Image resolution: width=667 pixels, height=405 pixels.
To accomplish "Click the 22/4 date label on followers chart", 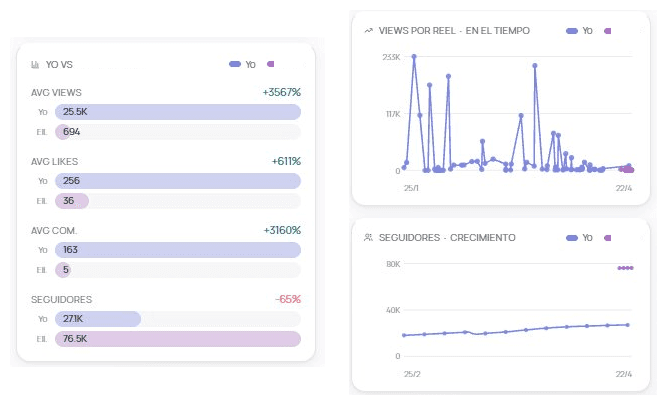I will [x=624, y=374].
